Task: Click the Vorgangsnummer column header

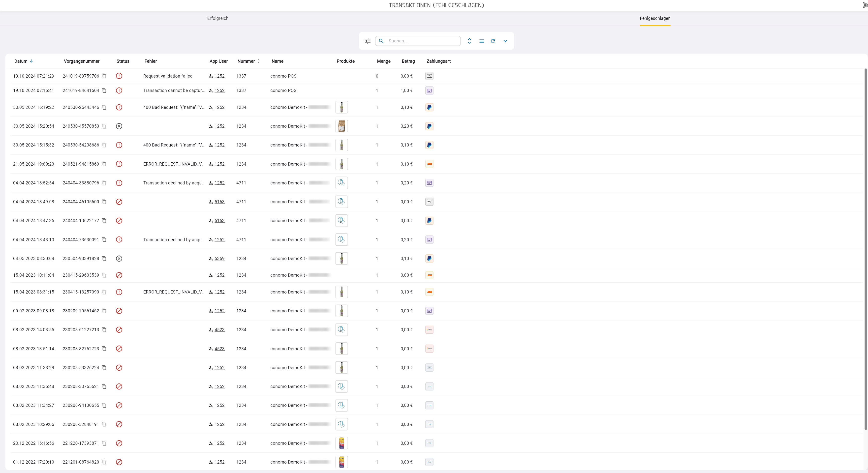Action: [x=82, y=61]
